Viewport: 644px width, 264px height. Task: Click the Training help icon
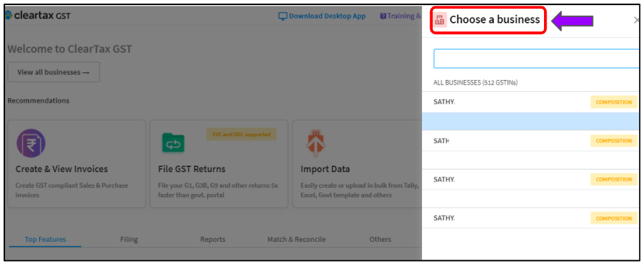[x=383, y=16]
